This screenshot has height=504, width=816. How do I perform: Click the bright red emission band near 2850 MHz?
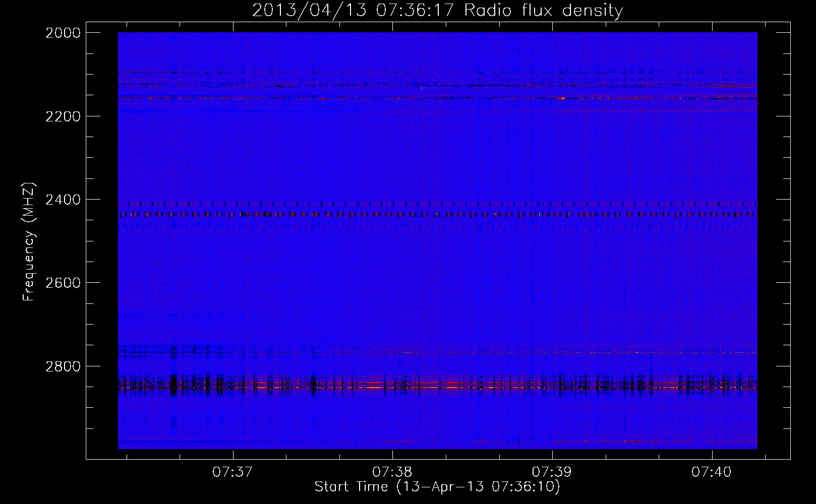tap(437, 386)
